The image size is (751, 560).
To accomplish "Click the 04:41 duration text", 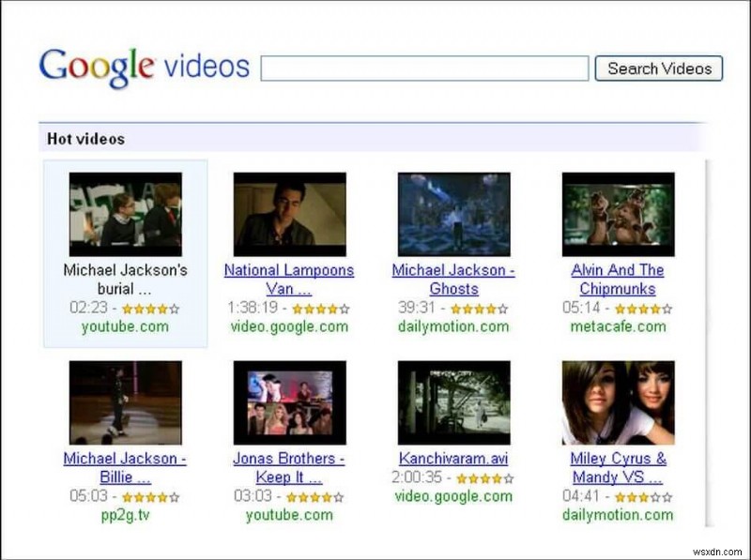I will 581,496.
